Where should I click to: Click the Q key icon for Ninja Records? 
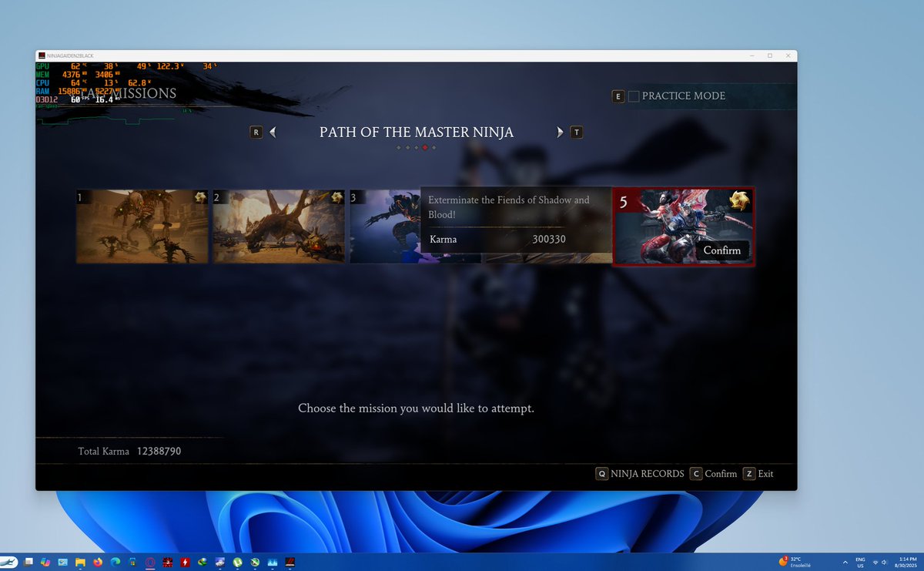602,474
